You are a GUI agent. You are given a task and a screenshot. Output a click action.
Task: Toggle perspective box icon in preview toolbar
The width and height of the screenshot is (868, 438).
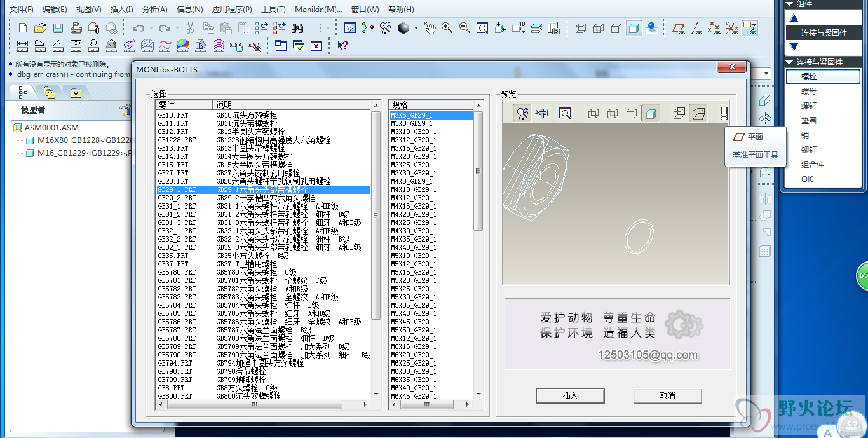click(698, 113)
